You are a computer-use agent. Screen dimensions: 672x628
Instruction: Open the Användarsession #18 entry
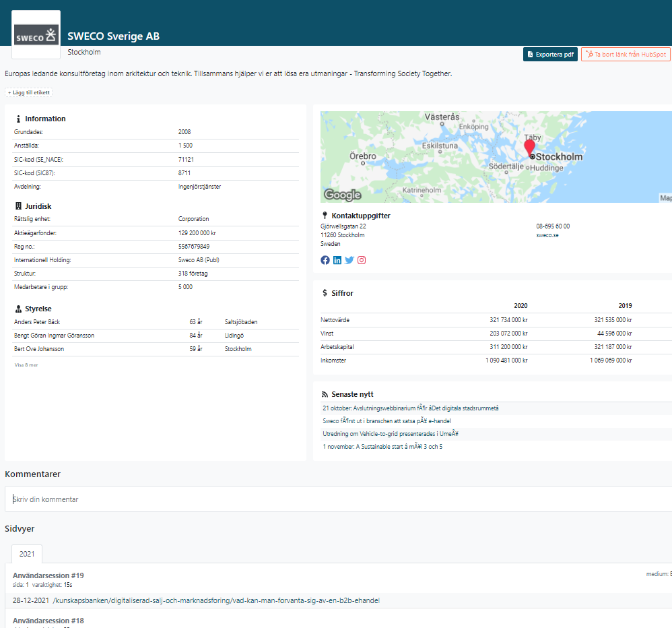pos(48,621)
